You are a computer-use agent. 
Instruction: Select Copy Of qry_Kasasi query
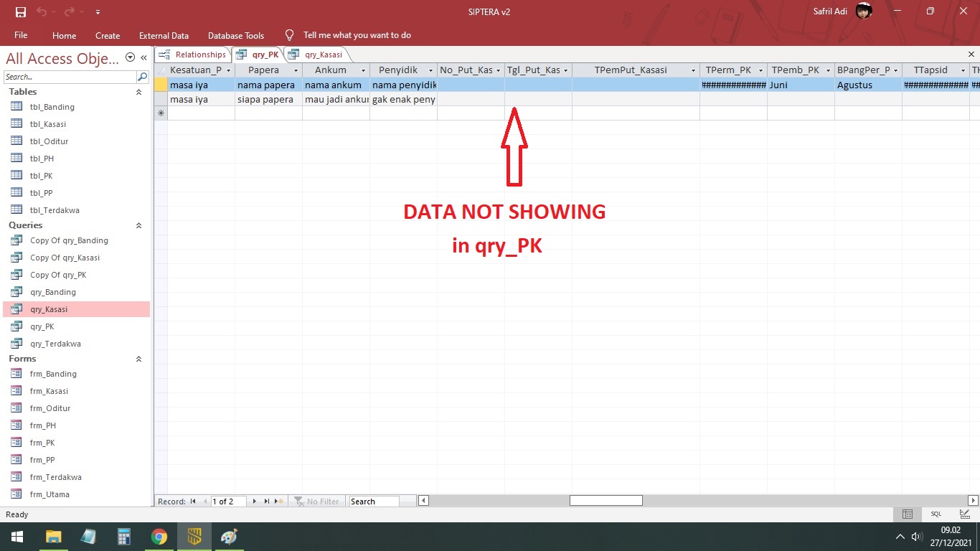[x=76, y=258]
